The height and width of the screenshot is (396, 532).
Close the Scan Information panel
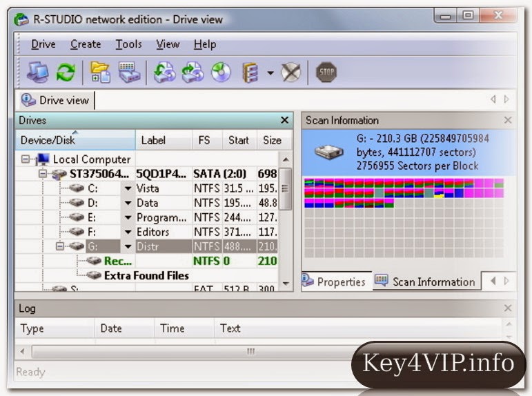[508, 120]
